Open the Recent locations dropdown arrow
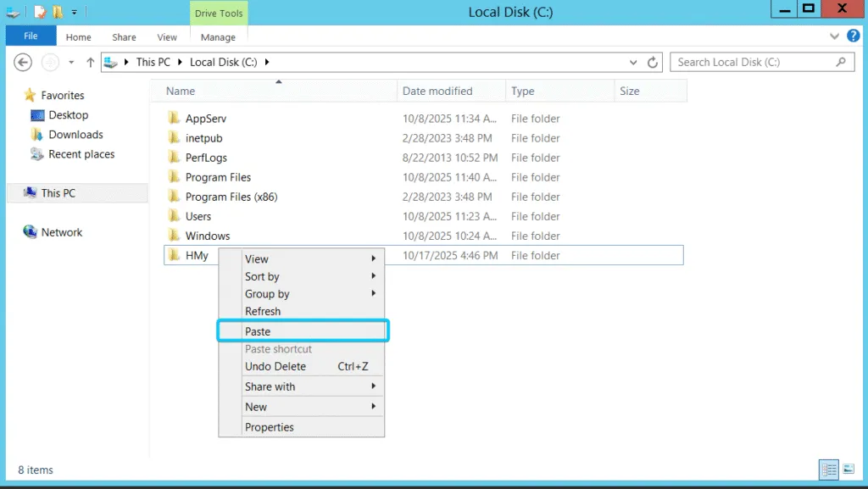 pyautogui.click(x=71, y=62)
